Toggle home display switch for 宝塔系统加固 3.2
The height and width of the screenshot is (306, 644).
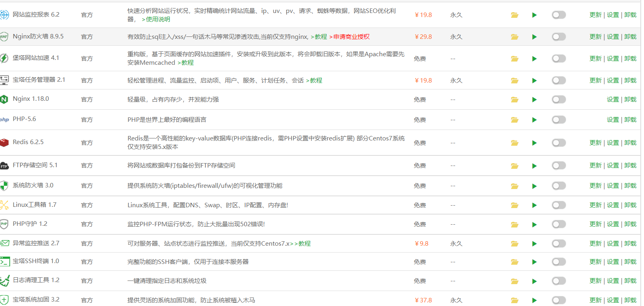[558, 300]
